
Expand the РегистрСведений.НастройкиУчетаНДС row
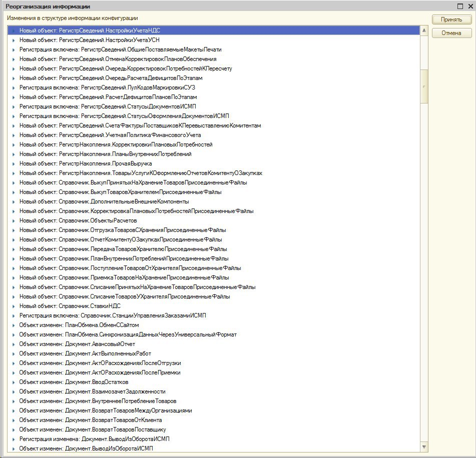point(14,30)
